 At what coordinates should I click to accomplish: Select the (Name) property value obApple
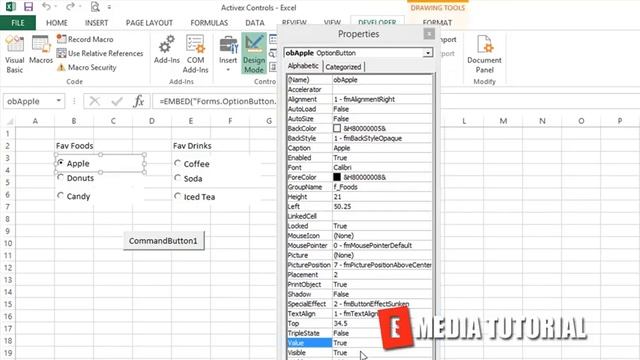click(x=382, y=80)
